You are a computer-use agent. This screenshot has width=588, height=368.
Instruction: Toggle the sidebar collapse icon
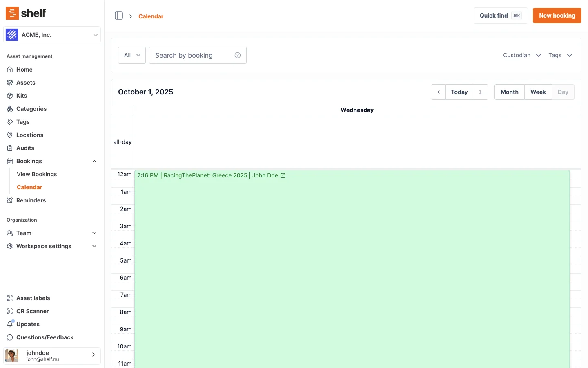point(119,16)
